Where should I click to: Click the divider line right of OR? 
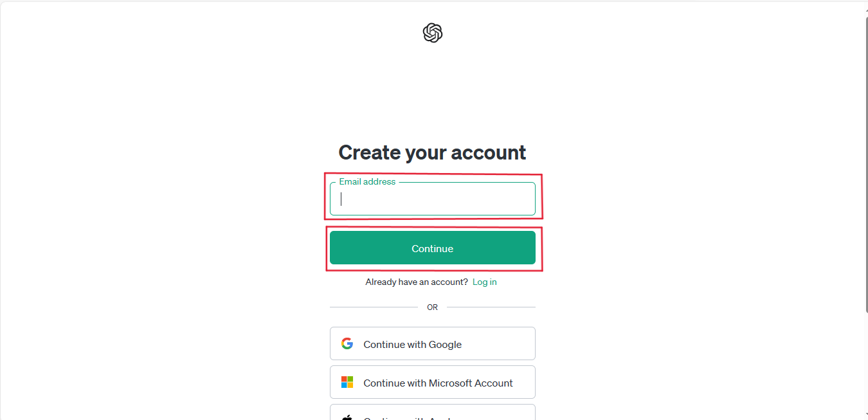(x=491, y=307)
